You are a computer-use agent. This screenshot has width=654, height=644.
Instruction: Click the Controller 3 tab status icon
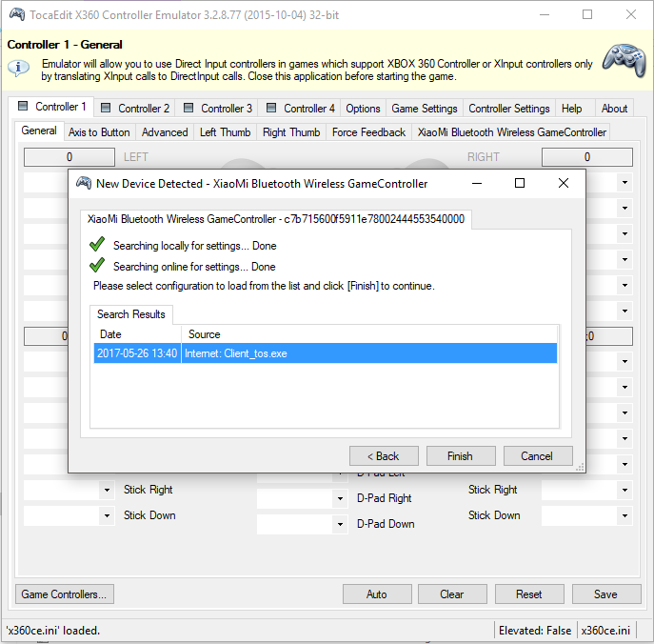point(188,109)
